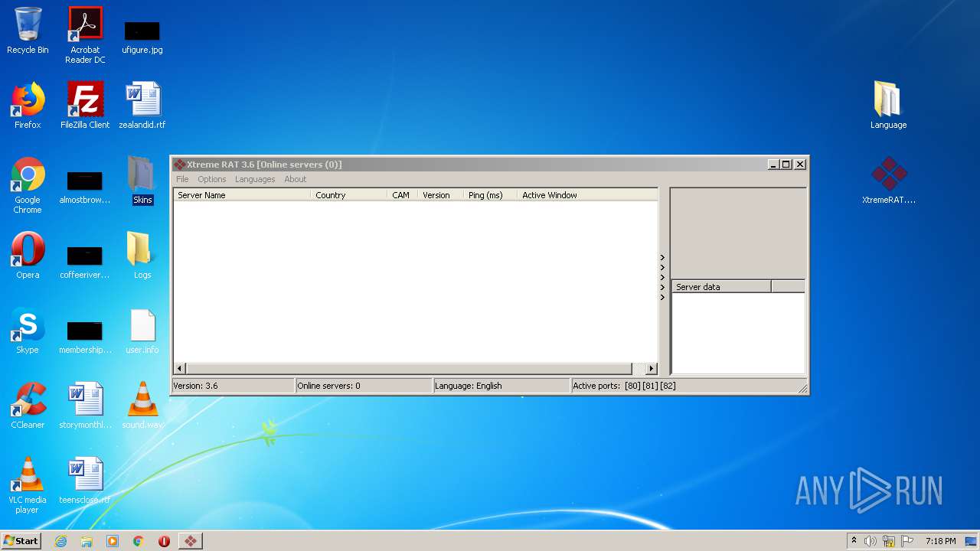Screen dimensions: 980x551
Task: Open the Languages menu
Action: click(x=255, y=179)
